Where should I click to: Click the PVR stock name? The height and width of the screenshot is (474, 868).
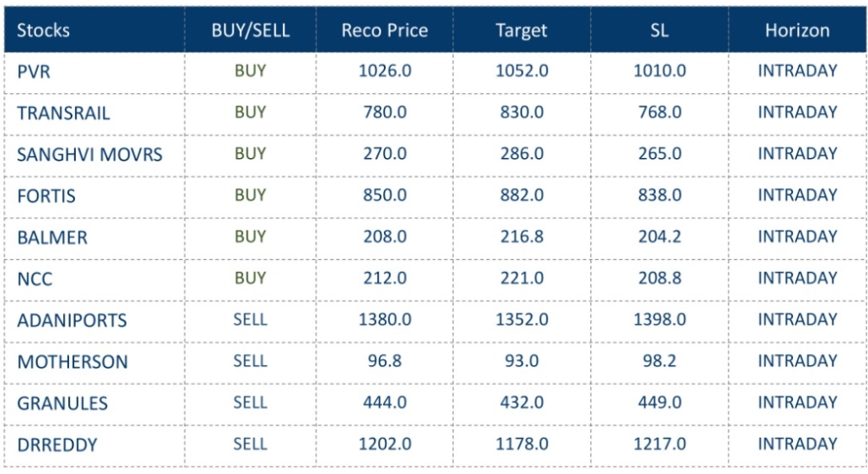tap(34, 72)
